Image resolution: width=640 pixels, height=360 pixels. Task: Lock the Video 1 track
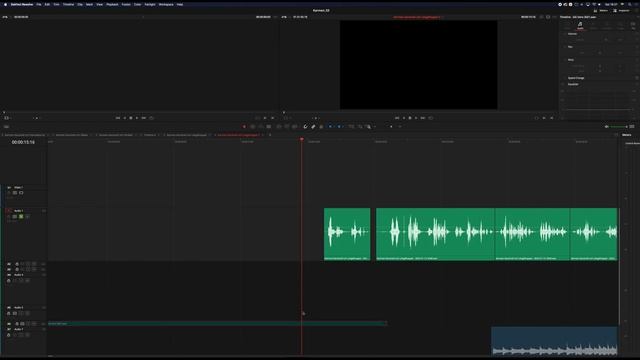9,193
